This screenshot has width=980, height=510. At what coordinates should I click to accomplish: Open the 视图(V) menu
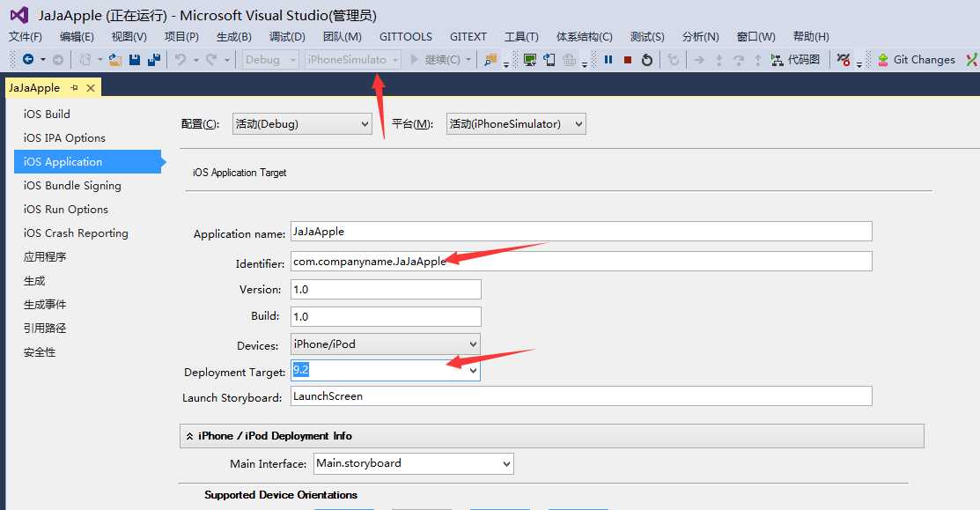129,36
